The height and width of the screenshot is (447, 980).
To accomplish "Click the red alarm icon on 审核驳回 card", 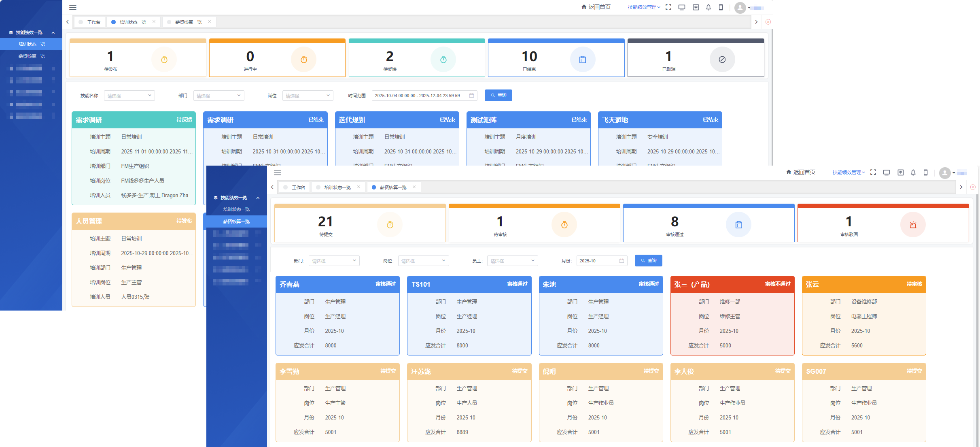I will (913, 225).
